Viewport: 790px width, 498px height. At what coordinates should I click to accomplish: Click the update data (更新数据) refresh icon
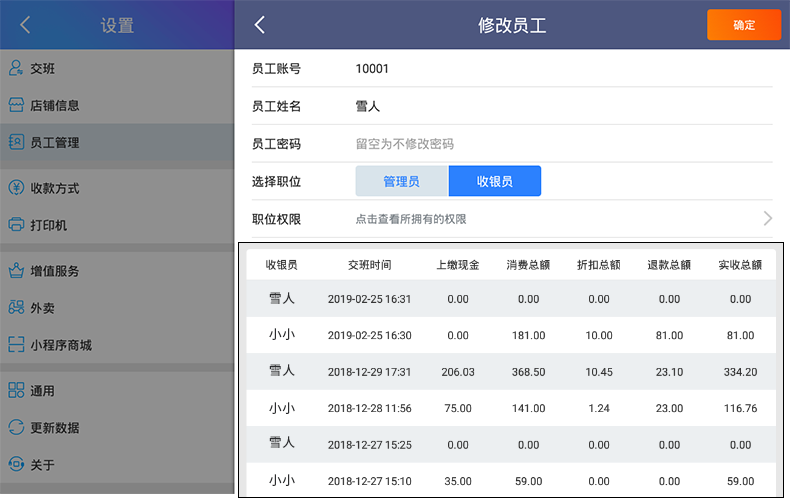point(16,428)
